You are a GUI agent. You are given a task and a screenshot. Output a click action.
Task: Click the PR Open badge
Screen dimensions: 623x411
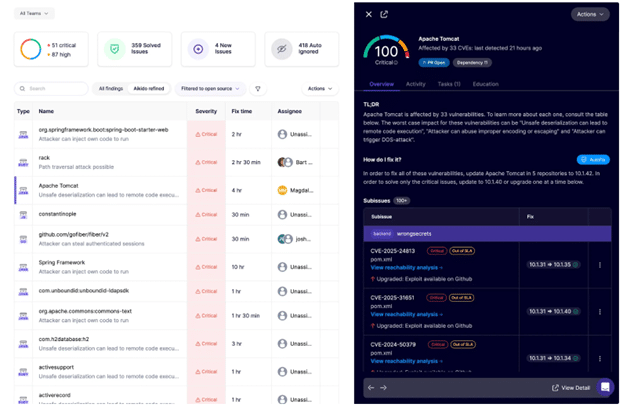(x=435, y=62)
